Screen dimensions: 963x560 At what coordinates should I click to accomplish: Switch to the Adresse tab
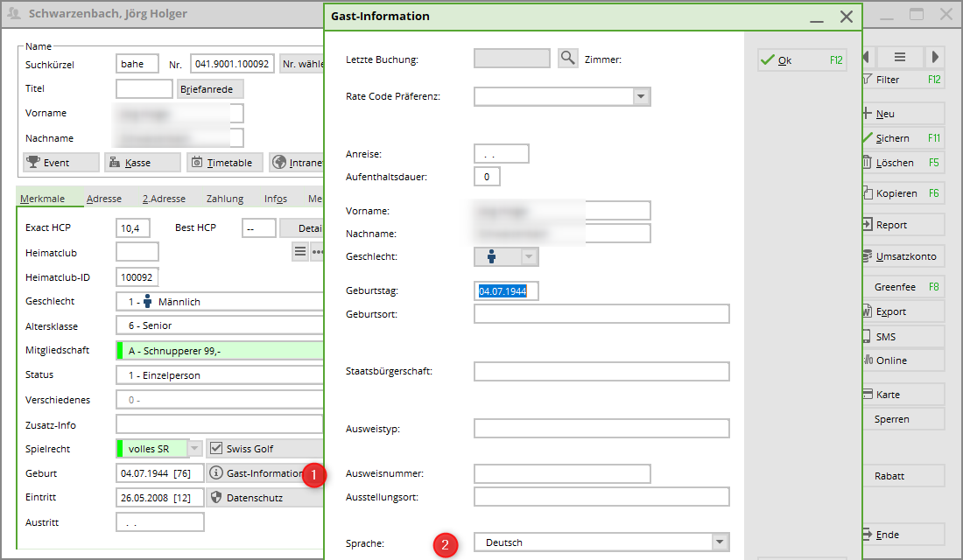pos(104,199)
